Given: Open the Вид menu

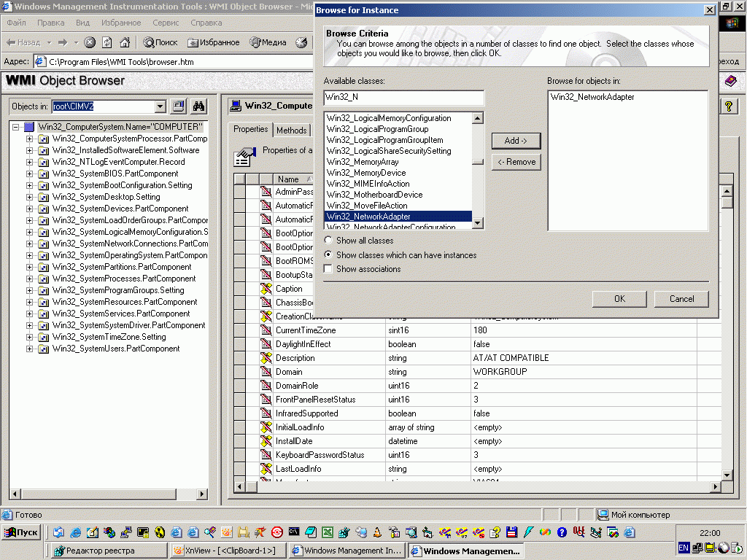Looking at the screenshot, I should [83, 23].
